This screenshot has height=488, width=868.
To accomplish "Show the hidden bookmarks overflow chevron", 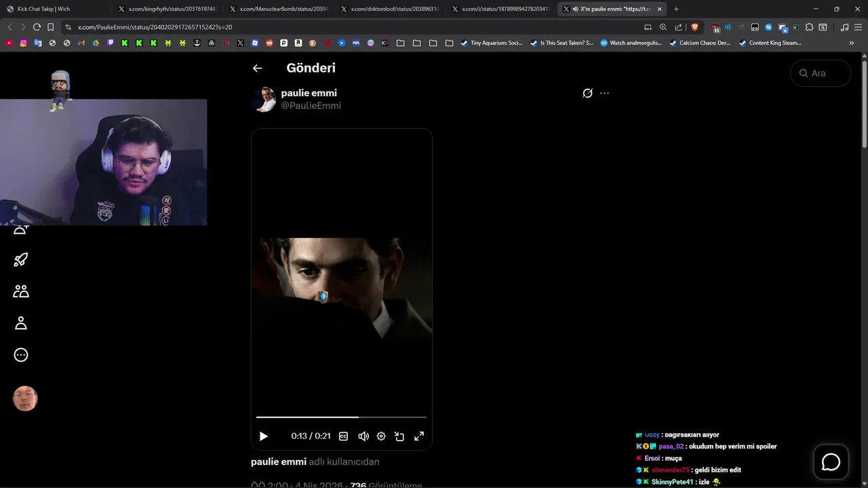I will point(852,43).
